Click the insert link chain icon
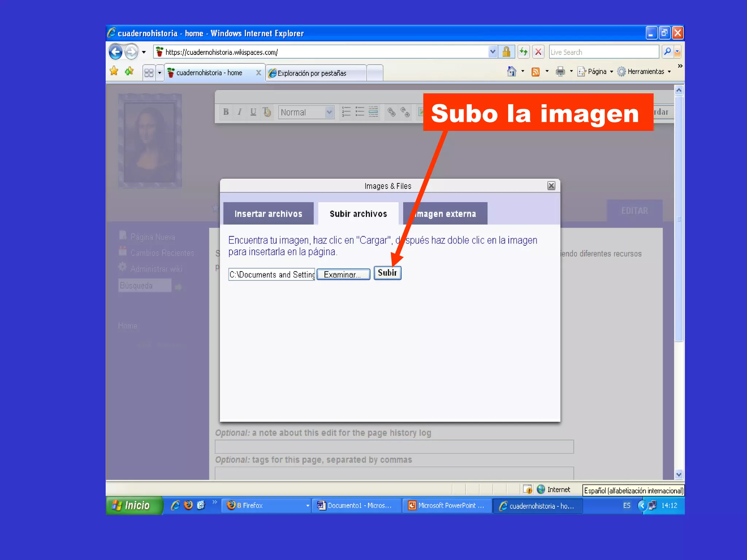 (x=391, y=112)
